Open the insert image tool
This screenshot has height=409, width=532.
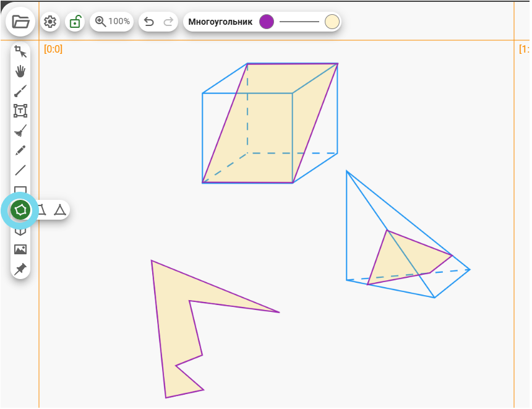point(20,249)
